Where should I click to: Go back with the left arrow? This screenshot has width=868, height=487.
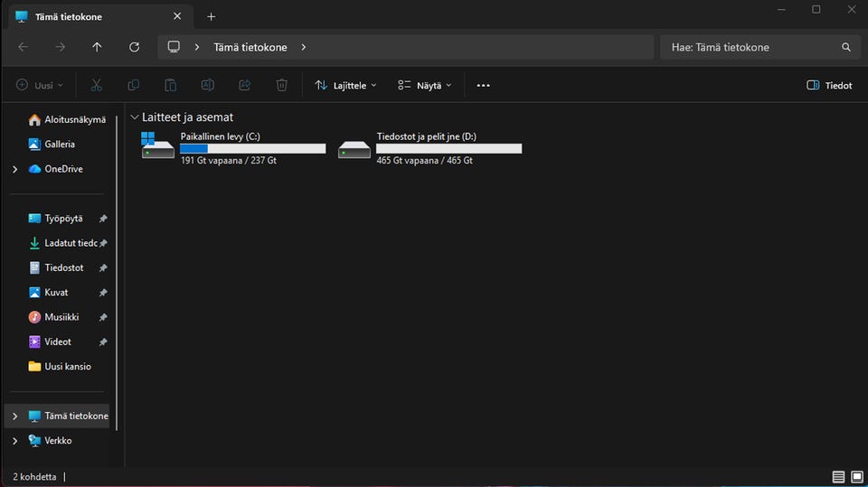[x=24, y=47]
